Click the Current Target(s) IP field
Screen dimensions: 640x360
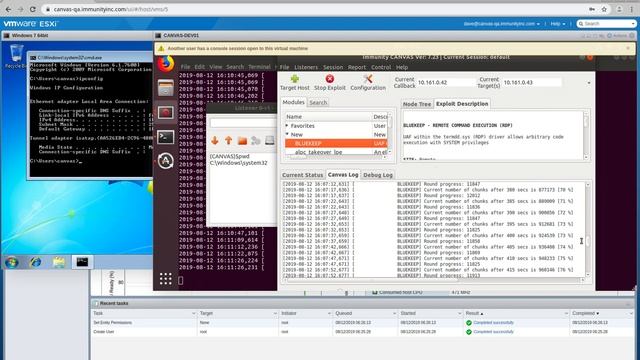point(532,83)
